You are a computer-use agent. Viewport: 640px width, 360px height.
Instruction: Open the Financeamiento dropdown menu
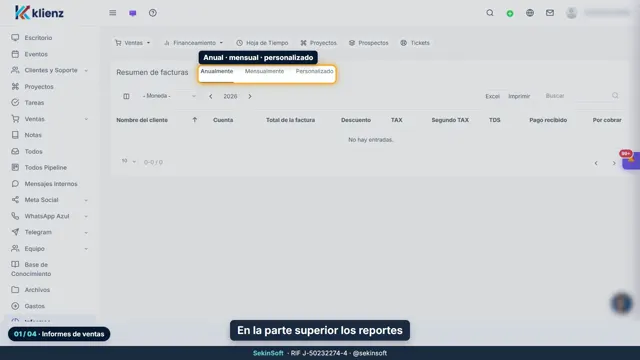click(194, 43)
